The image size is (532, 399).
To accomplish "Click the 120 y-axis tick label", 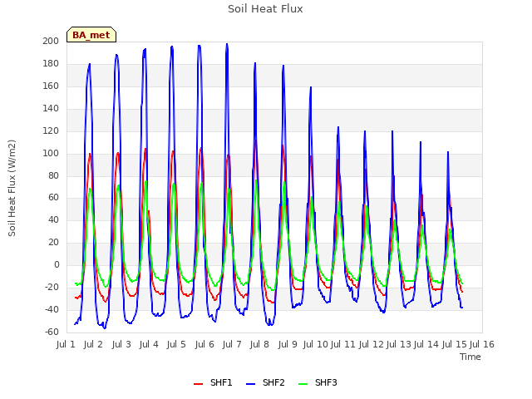I will pos(51,131).
